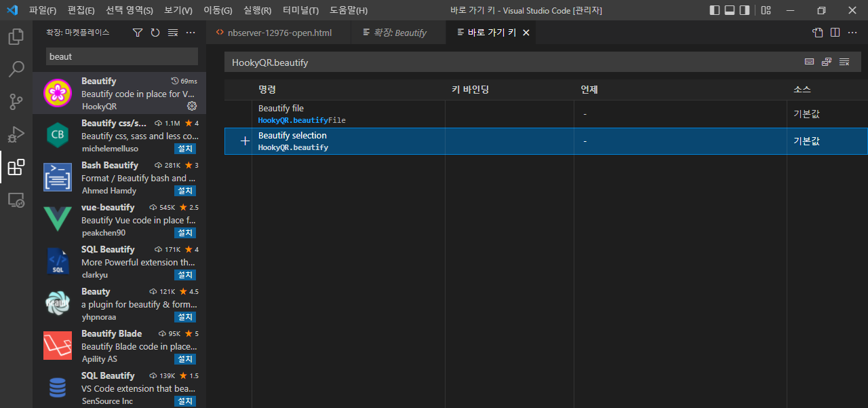The image size is (868, 408).
Task: Click the extensions search field containing beaut
Action: point(121,56)
